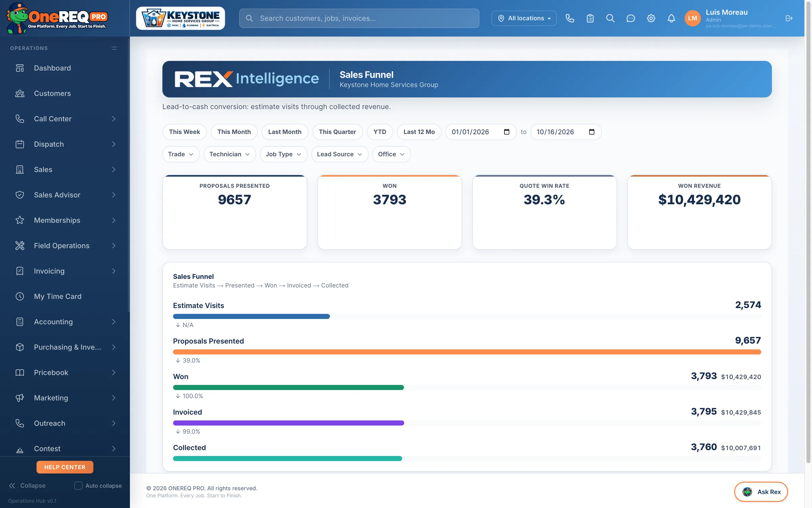This screenshot has height=508, width=812.
Task: Open the Technician filter dropdown
Action: pos(229,154)
